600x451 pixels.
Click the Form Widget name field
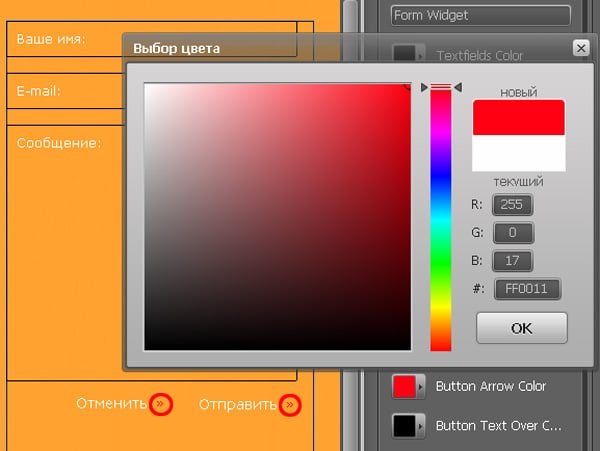point(481,15)
